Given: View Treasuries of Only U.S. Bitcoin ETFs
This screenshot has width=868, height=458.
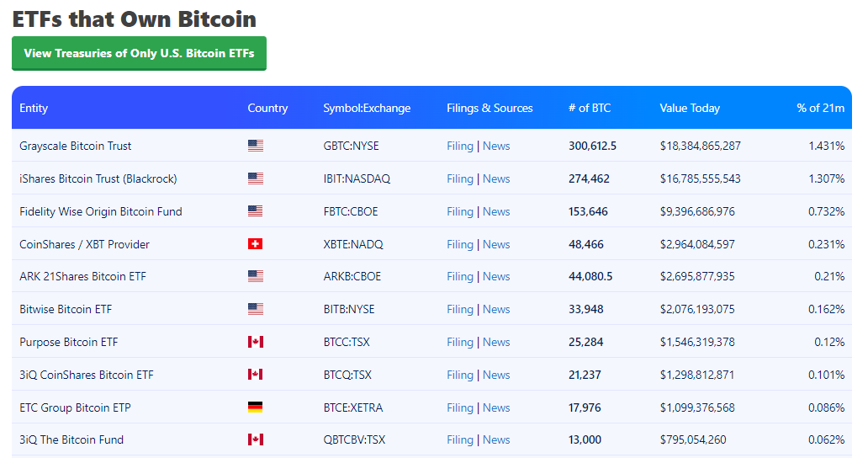Looking at the screenshot, I should 139,53.
